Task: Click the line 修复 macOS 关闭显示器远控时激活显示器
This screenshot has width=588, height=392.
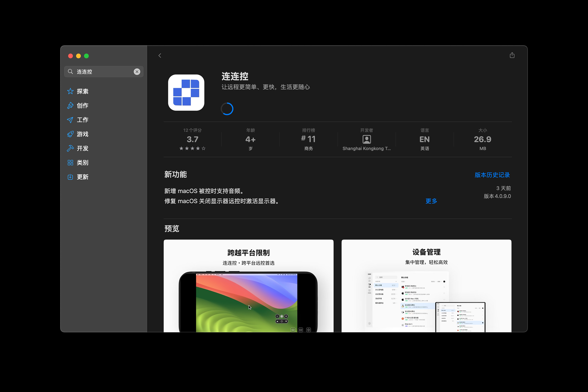Action: click(x=222, y=201)
